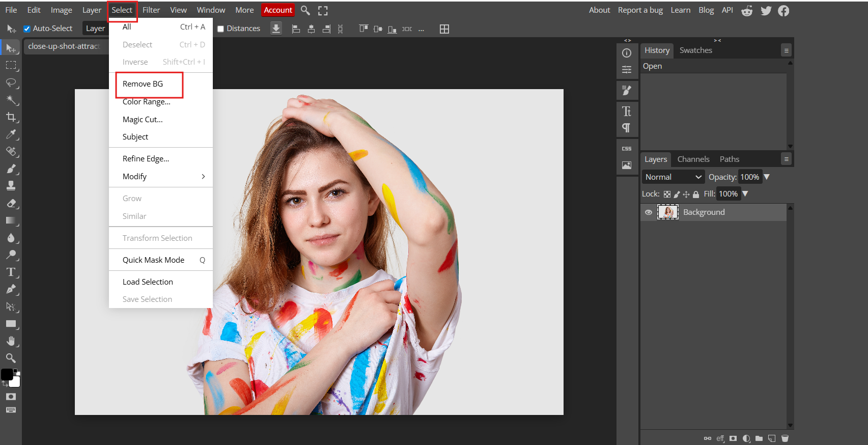The height and width of the screenshot is (445, 868).
Task: Uncheck the Auto-Select checkbox
Action: (x=27, y=29)
